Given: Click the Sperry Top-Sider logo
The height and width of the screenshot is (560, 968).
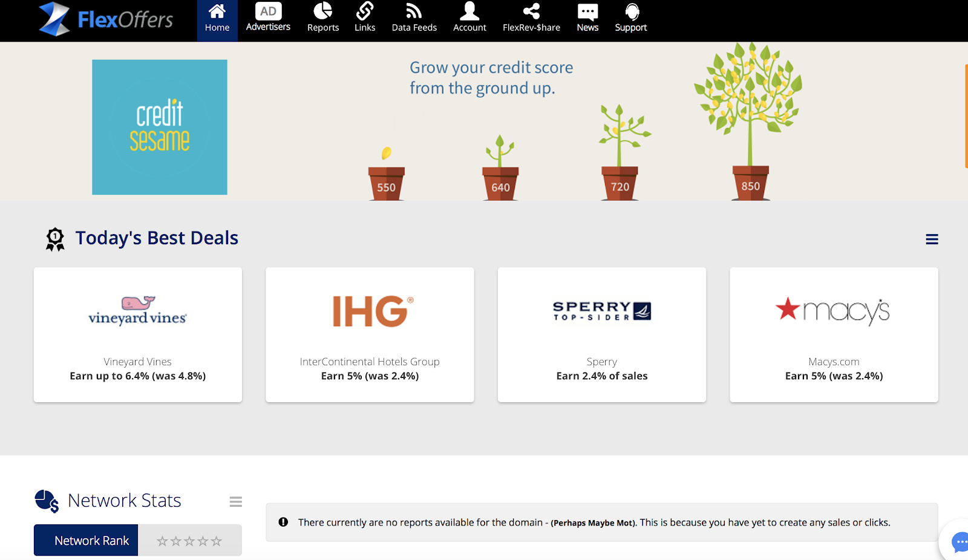Looking at the screenshot, I should click(x=602, y=311).
